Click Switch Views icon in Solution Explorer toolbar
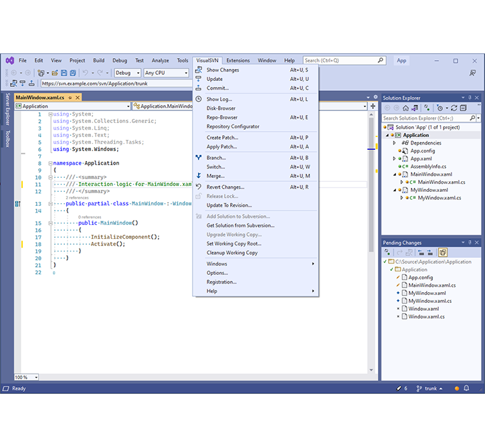 click(415, 108)
